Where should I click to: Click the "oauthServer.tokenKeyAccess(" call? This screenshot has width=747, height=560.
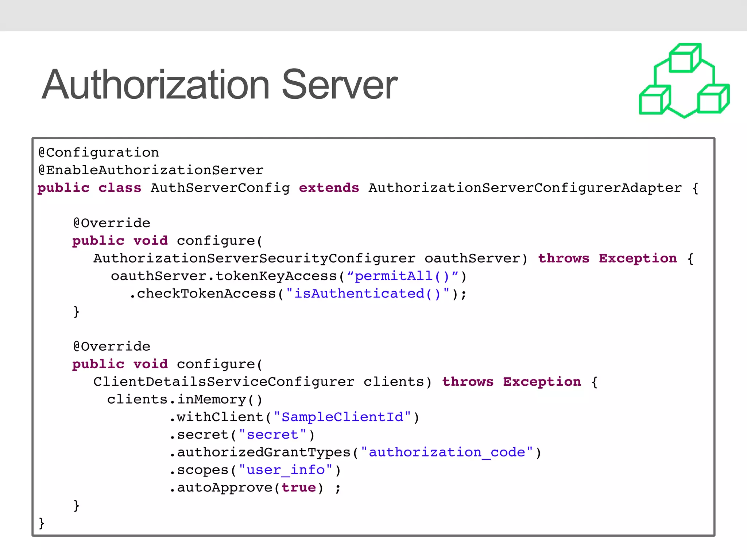click(x=228, y=276)
